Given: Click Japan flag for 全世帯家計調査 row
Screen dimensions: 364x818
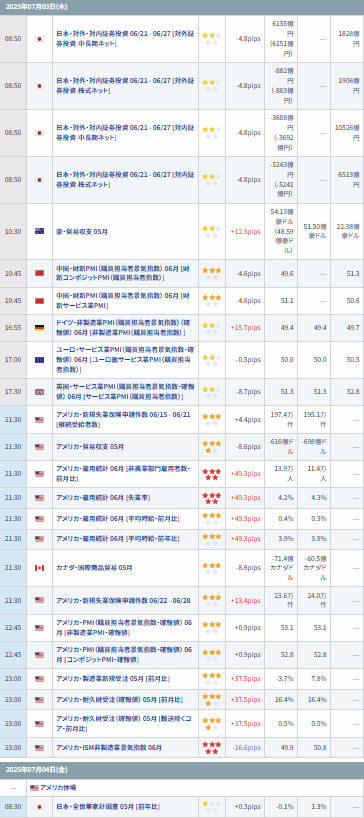Looking at the screenshot, I should tap(39, 807).
